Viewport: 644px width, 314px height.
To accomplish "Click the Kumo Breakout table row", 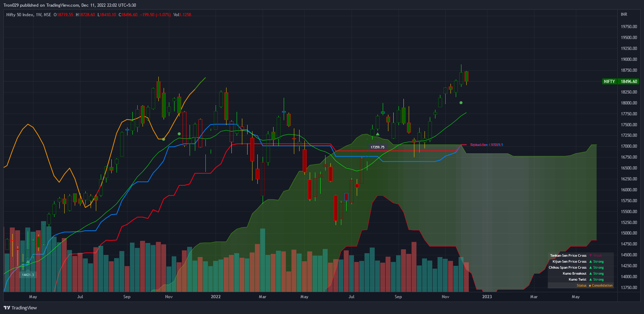I will [581, 274].
